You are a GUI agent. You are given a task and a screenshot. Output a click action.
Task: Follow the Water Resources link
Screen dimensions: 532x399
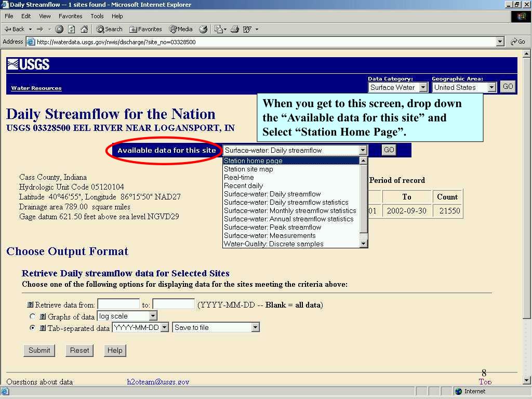pyautogui.click(x=36, y=88)
